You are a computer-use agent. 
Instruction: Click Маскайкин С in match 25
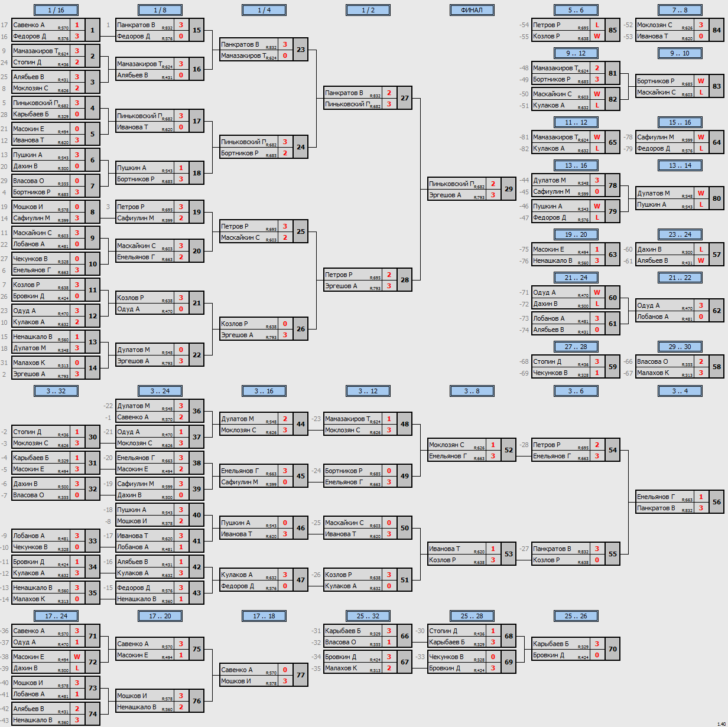point(240,237)
